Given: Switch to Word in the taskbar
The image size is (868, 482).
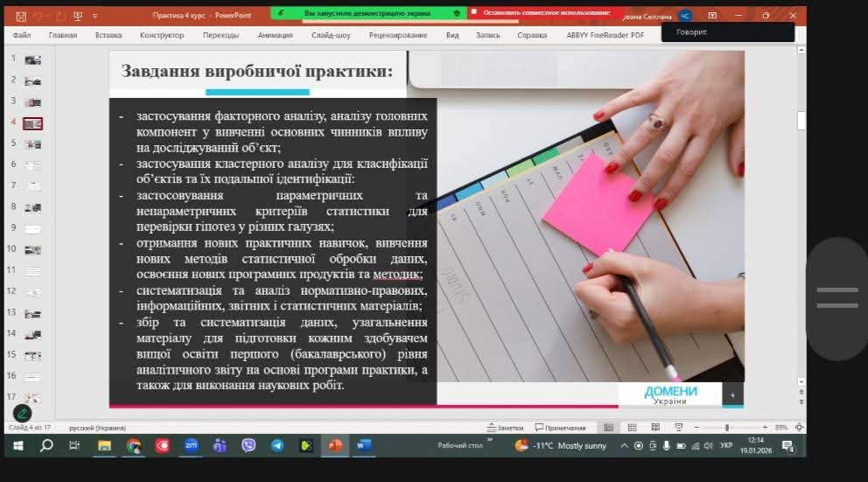Looking at the screenshot, I should click(362, 445).
